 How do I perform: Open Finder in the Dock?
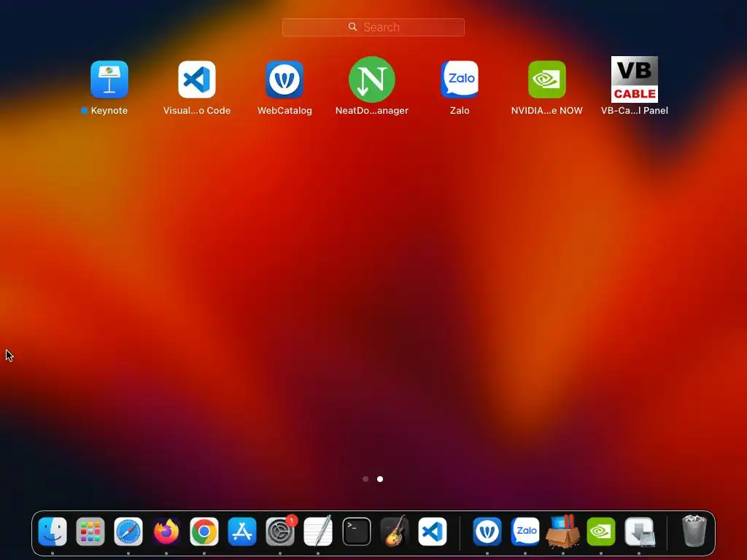point(53,532)
